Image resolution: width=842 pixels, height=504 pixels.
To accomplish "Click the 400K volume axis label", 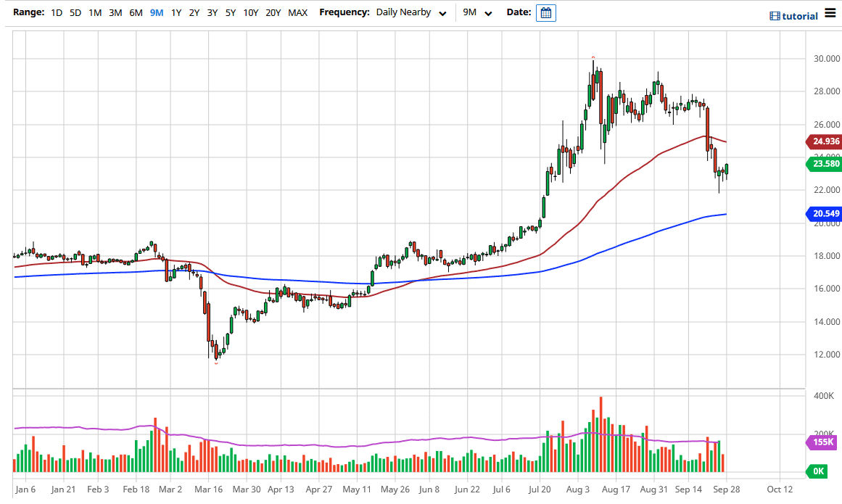I will [x=824, y=396].
